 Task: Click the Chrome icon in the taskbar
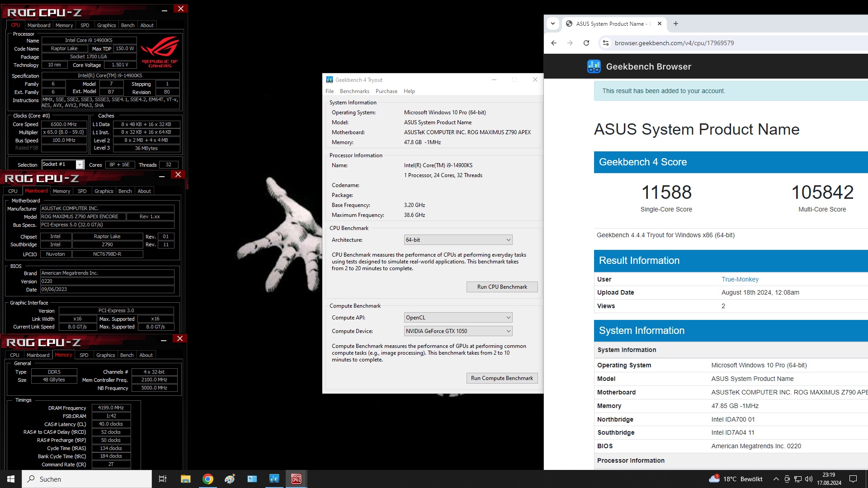tap(208, 479)
